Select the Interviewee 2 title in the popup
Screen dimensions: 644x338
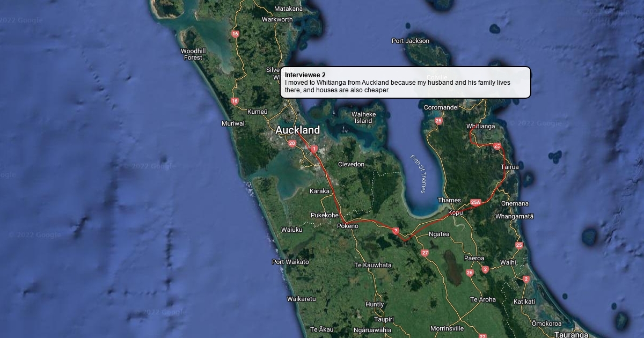coord(305,75)
